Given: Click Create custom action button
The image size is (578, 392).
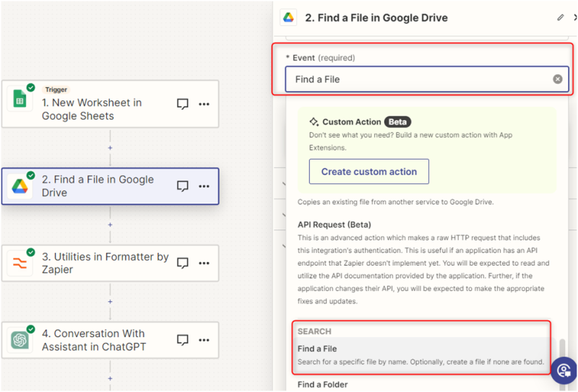Looking at the screenshot, I should [368, 172].
